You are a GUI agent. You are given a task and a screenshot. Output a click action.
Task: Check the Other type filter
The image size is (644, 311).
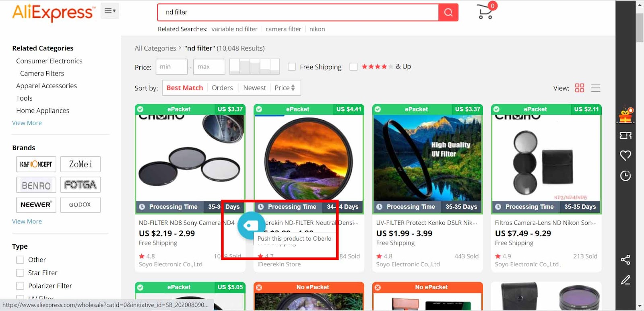tap(20, 260)
